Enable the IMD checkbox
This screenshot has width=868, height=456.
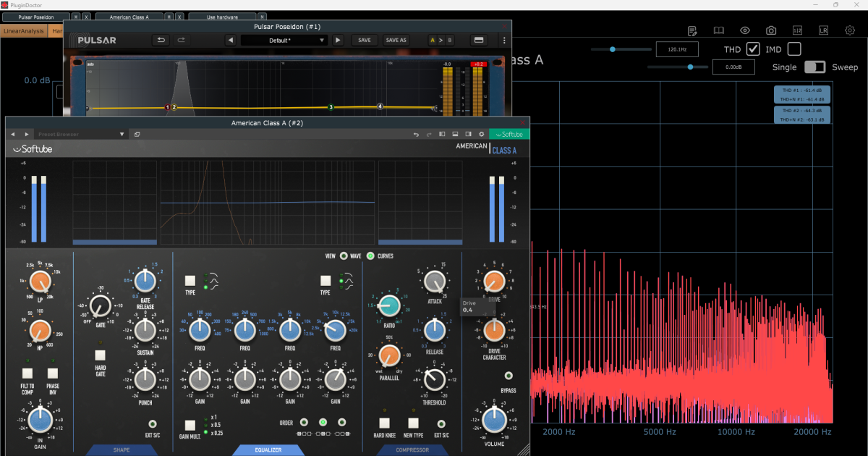[x=794, y=48]
